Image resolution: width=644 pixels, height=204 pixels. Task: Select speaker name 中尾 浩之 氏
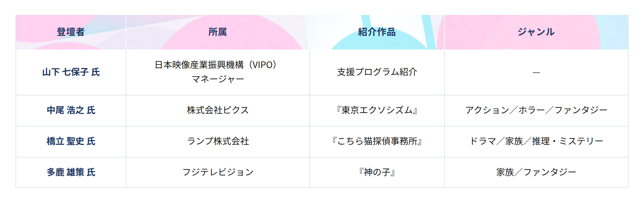pos(71,110)
